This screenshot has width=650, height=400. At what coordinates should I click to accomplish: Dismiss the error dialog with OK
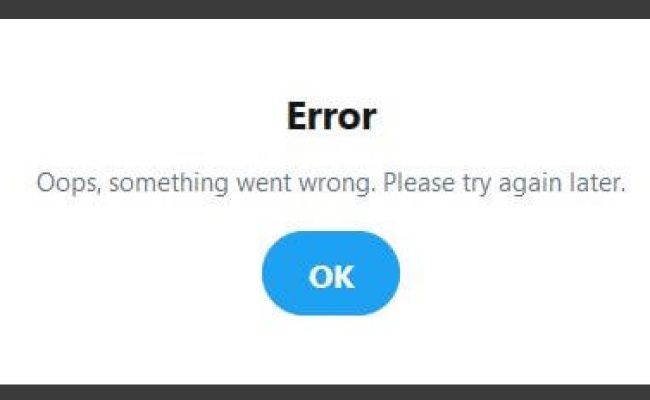pos(331,273)
